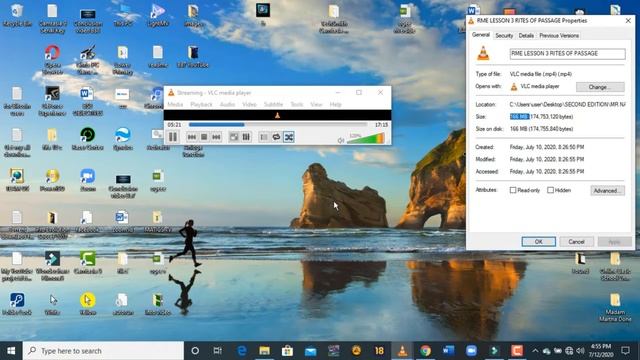Open the Windows Start menu

pyautogui.click(x=11, y=351)
